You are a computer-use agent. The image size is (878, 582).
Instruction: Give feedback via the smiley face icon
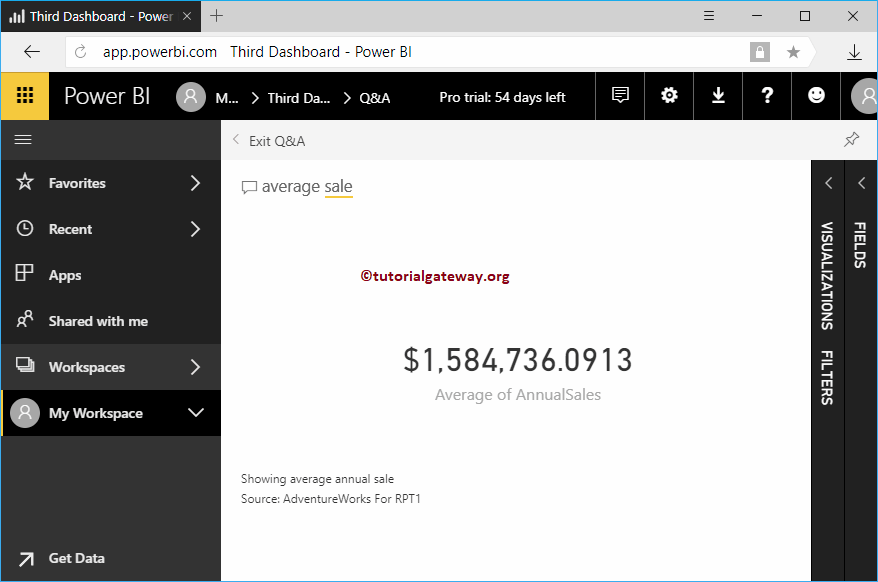[x=815, y=96]
